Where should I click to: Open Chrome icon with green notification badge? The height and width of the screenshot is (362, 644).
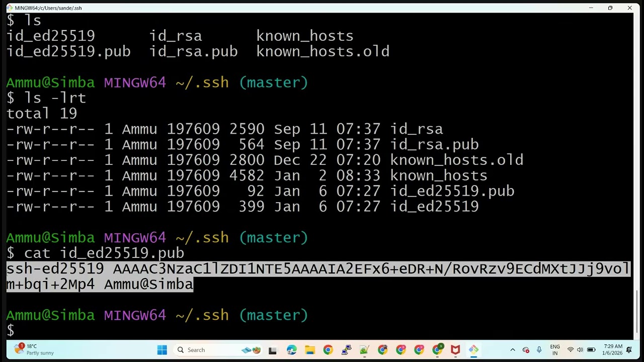click(437, 350)
